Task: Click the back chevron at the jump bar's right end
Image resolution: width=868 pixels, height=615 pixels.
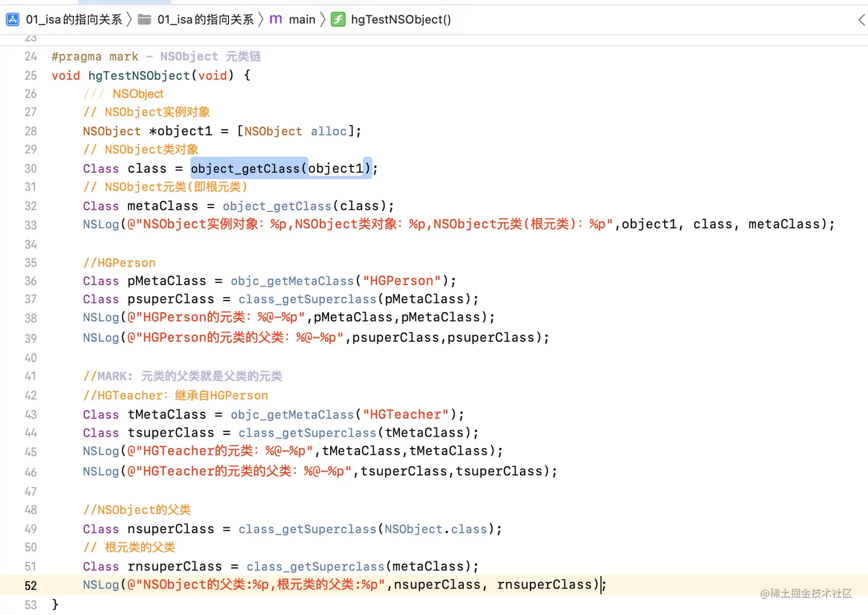Action: 862,20
